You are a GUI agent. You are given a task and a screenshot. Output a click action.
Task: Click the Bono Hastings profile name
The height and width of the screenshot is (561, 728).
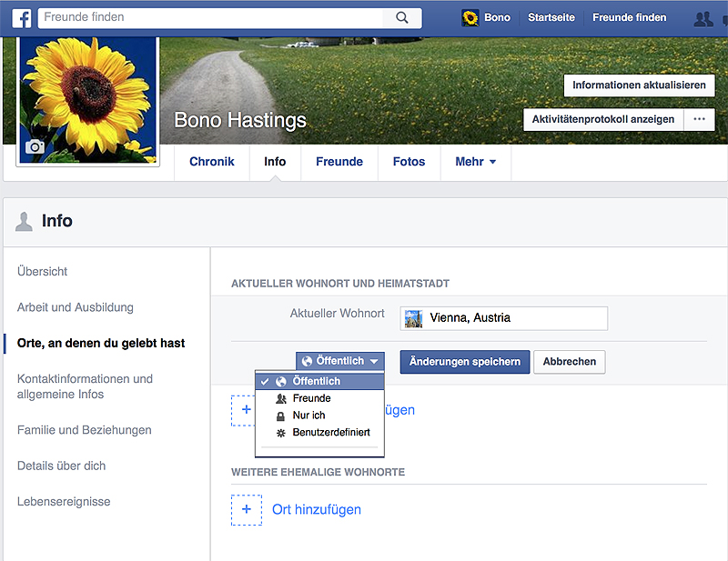(x=240, y=120)
